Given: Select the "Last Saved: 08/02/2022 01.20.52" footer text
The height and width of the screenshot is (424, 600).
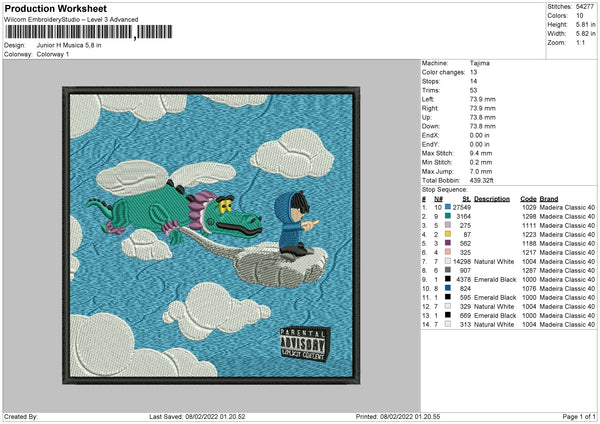Looking at the screenshot, I should (197, 416).
